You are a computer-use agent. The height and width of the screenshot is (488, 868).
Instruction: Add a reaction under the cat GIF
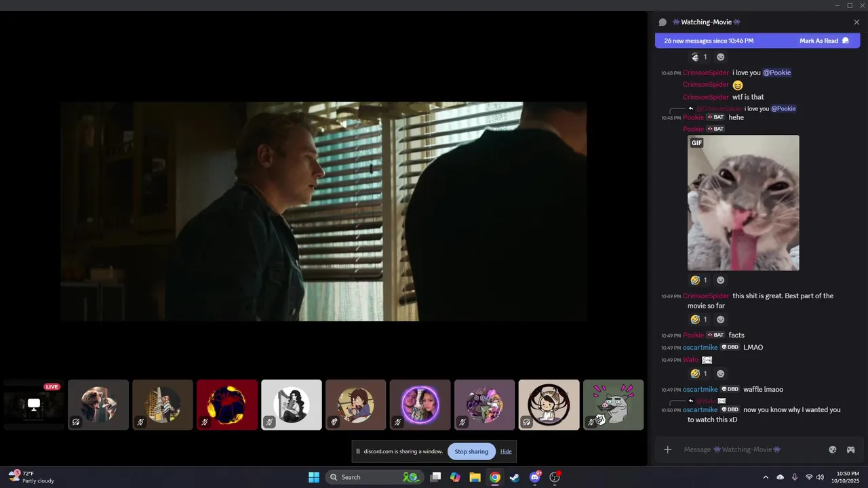coord(721,280)
